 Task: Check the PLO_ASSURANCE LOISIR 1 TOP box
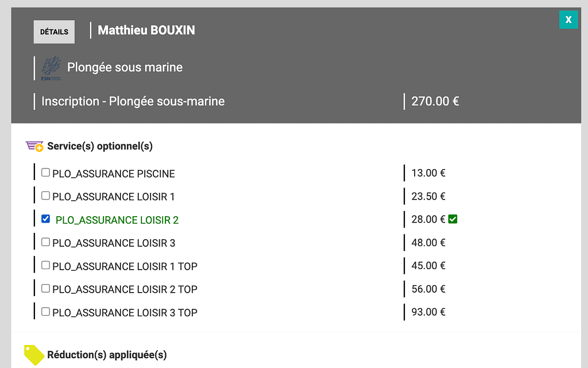pyautogui.click(x=46, y=265)
